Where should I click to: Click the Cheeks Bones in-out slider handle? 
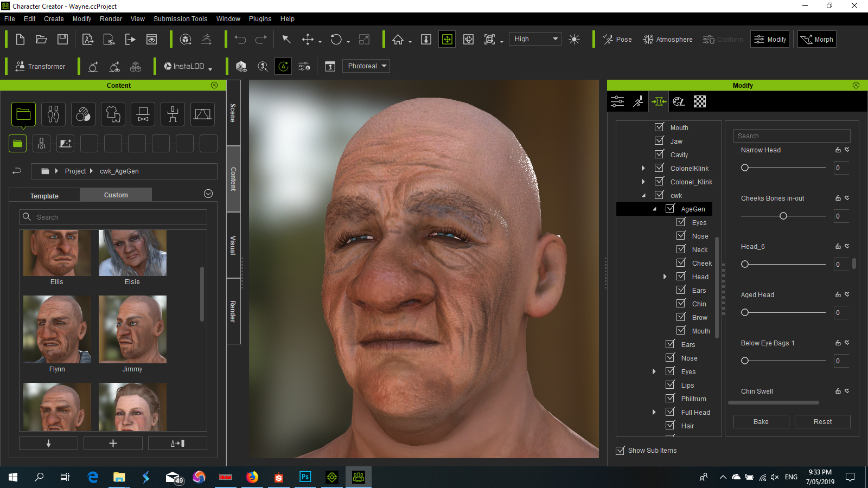click(783, 216)
